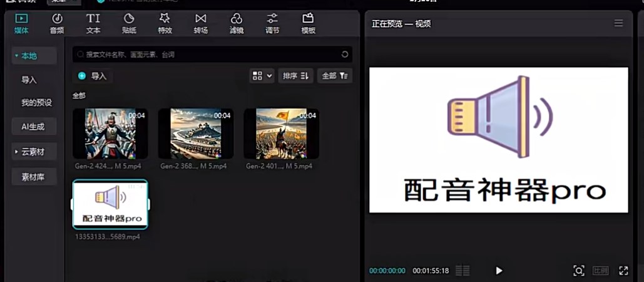Open the 文本 text tab
The image size is (644, 282).
pos(93,23)
